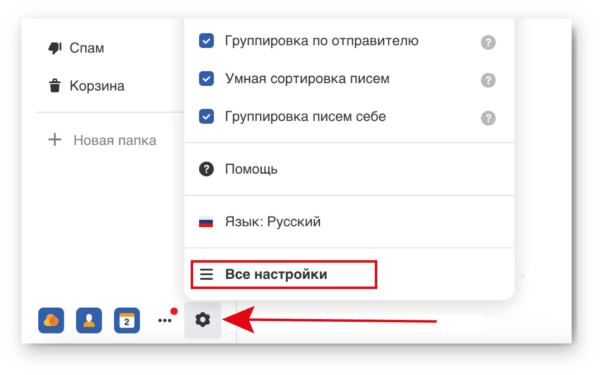
Task: Change language via Язык: Русский
Action: tap(349, 222)
